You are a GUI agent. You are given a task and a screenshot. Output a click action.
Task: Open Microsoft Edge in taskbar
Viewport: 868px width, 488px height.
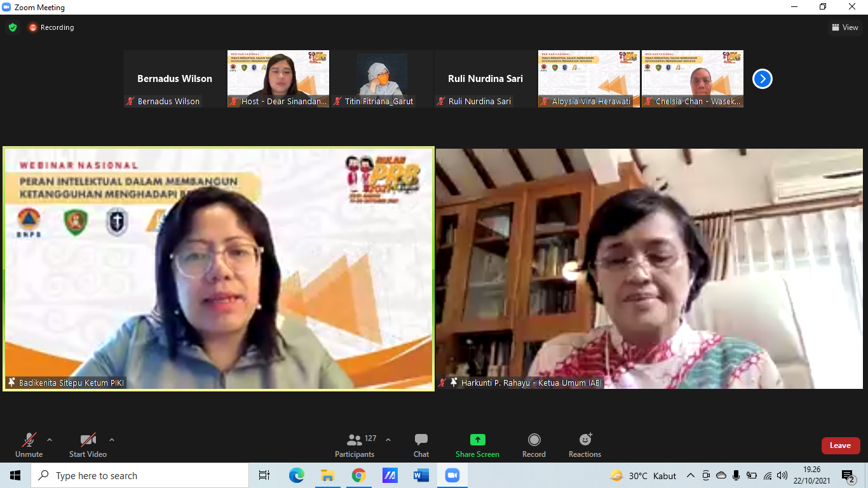(x=296, y=475)
